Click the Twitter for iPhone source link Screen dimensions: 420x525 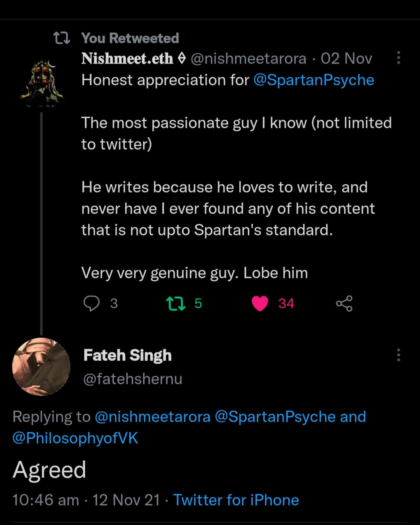[x=236, y=500]
